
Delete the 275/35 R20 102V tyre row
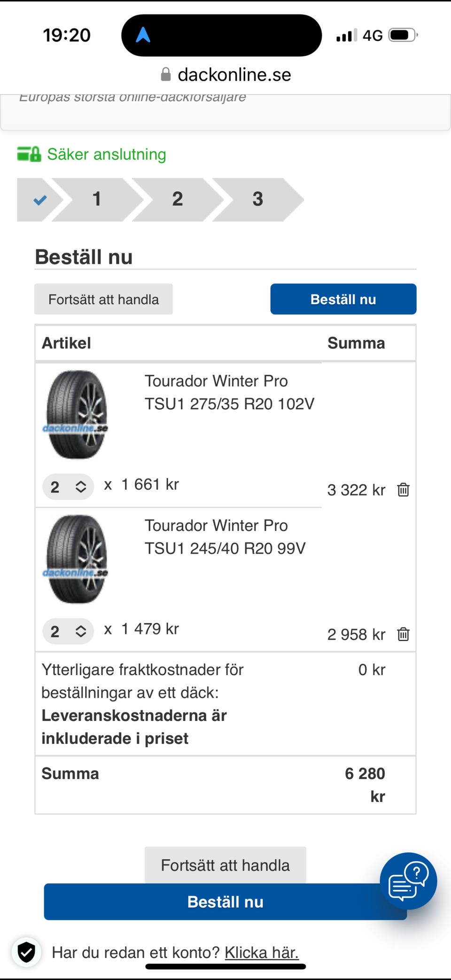pos(403,490)
